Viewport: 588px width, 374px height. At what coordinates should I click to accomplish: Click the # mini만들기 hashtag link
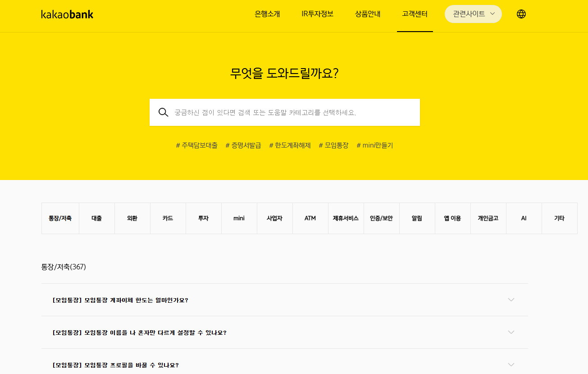click(375, 145)
